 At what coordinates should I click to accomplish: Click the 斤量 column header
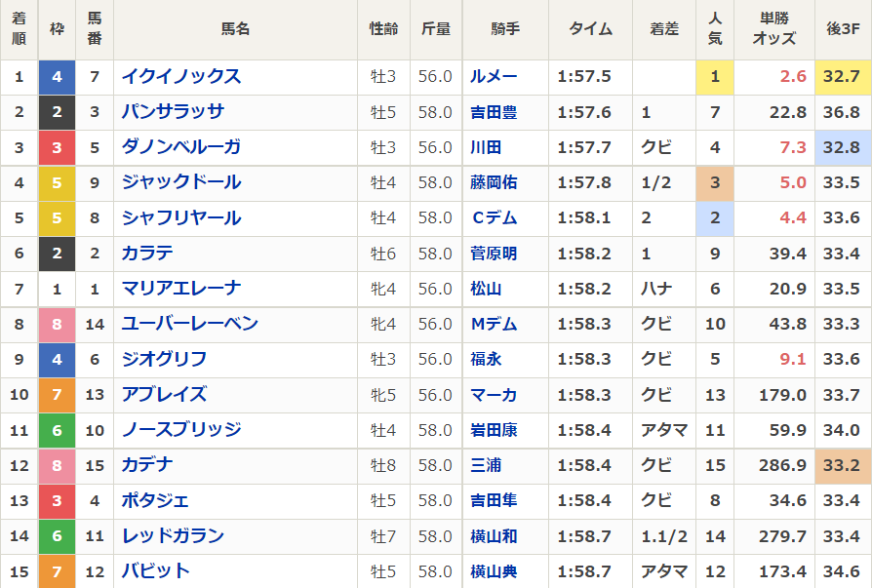click(x=436, y=29)
